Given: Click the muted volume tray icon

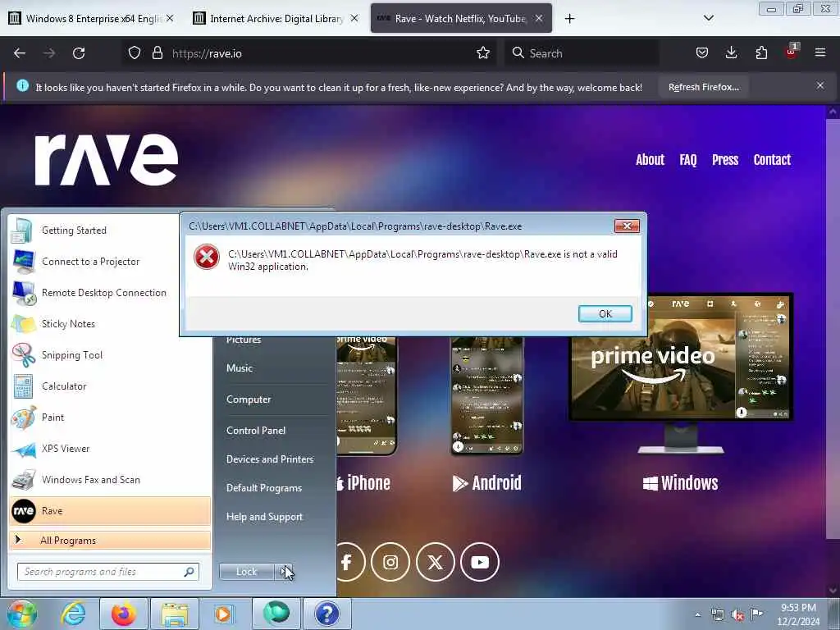Looking at the screenshot, I should point(737,615).
